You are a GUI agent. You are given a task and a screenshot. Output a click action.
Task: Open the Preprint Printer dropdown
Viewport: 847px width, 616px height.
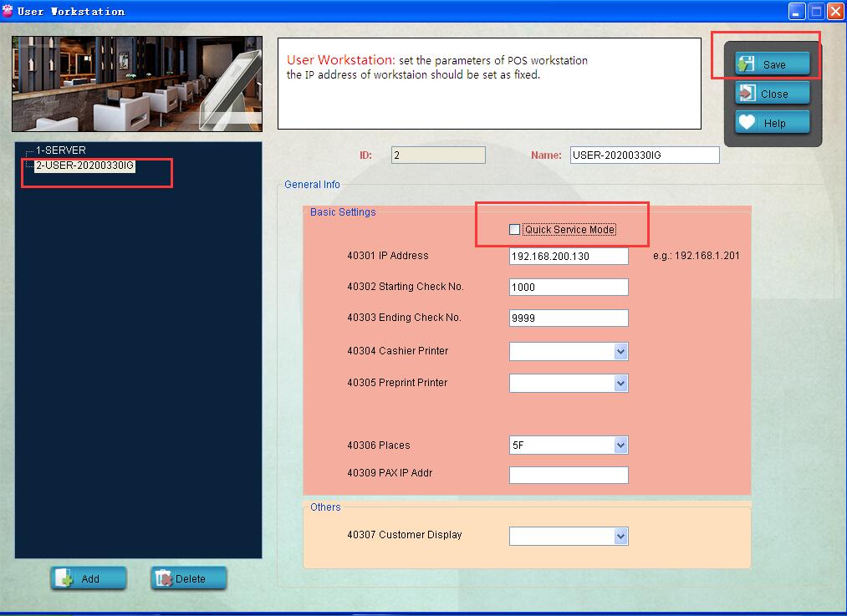click(620, 384)
